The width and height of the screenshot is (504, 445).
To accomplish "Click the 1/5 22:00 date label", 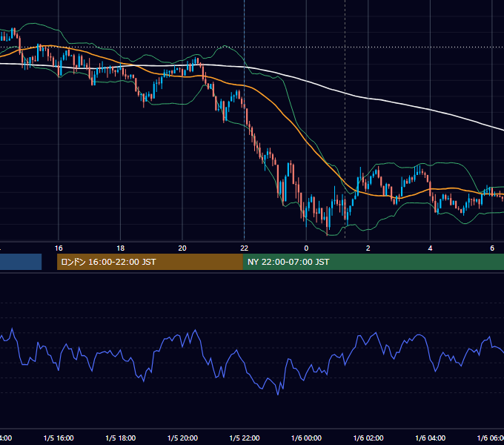I will coord(245,438).
